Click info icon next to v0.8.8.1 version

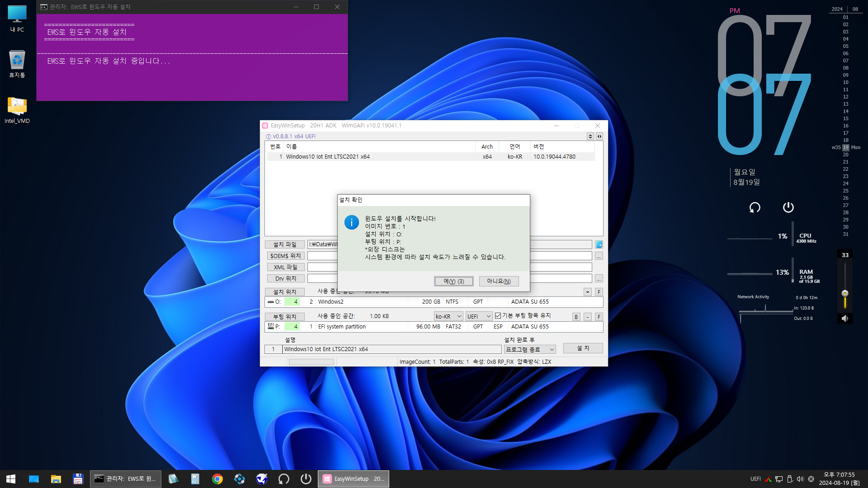click(269, 136)
